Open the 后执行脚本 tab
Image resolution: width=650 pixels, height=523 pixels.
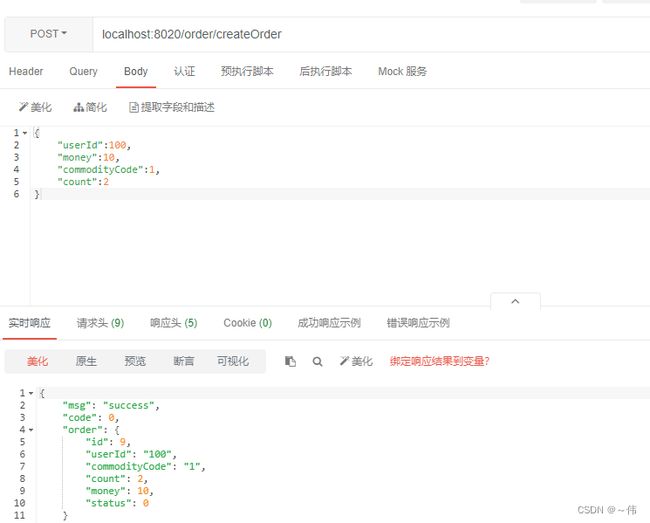coord(326,71)
